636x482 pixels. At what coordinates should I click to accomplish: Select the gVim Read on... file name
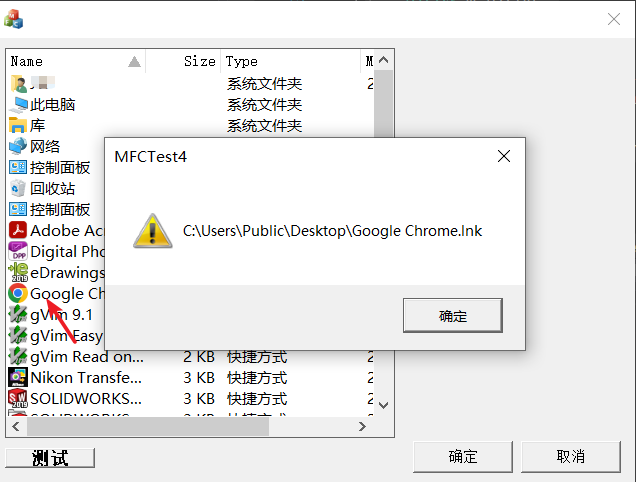(x=87, y=357)
